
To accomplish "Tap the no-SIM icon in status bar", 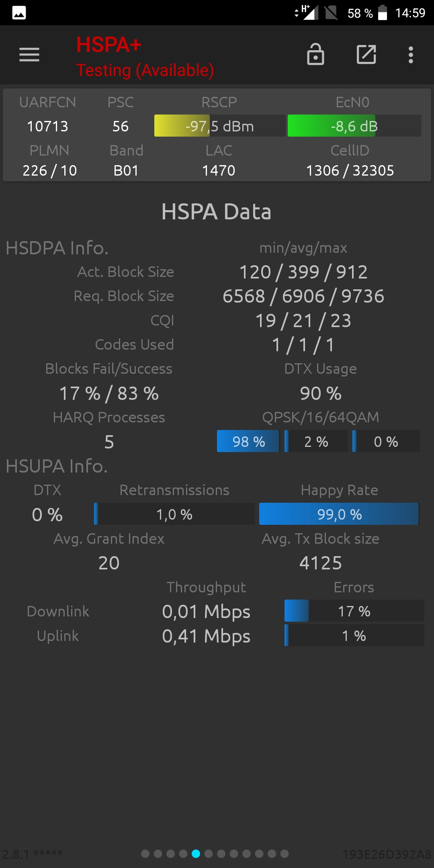I will click(331, 13).
